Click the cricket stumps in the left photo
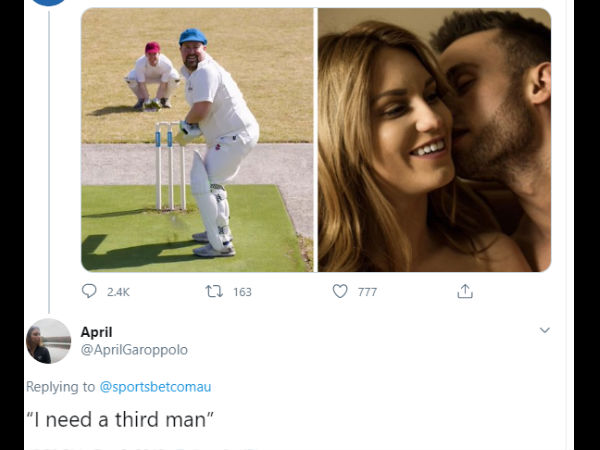Image resolution: width=600 pixels, height=450 pixels. coord(170,165)
